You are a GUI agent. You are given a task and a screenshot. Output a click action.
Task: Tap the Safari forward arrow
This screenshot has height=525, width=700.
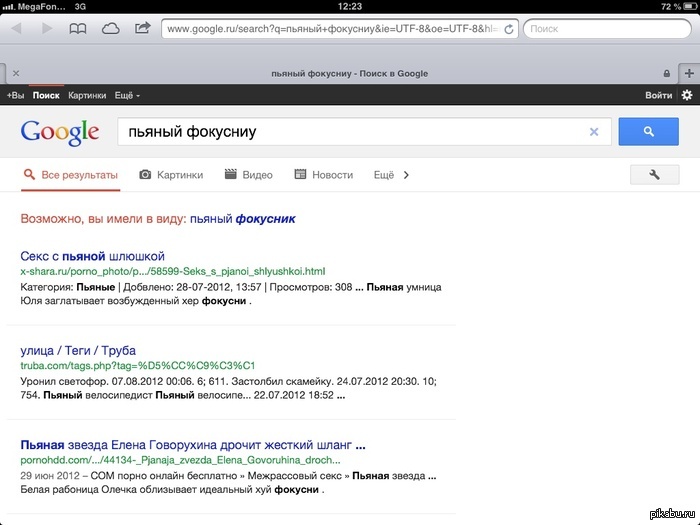[x=47, y=29]
